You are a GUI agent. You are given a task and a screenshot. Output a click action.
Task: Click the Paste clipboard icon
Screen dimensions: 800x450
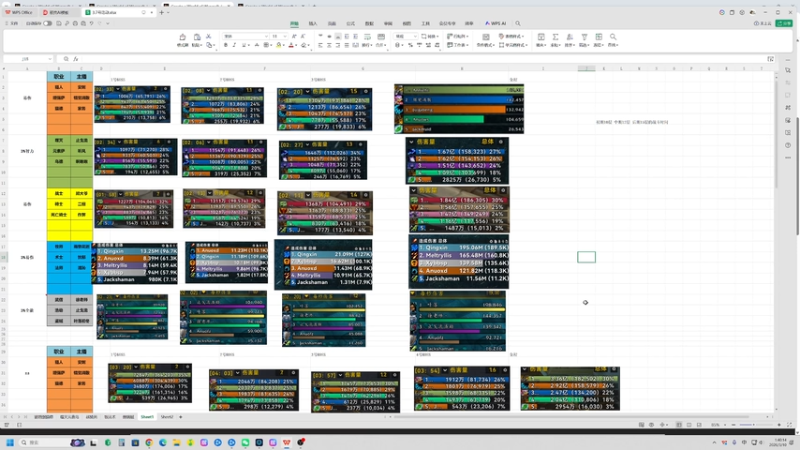click(x=197, y=37)
